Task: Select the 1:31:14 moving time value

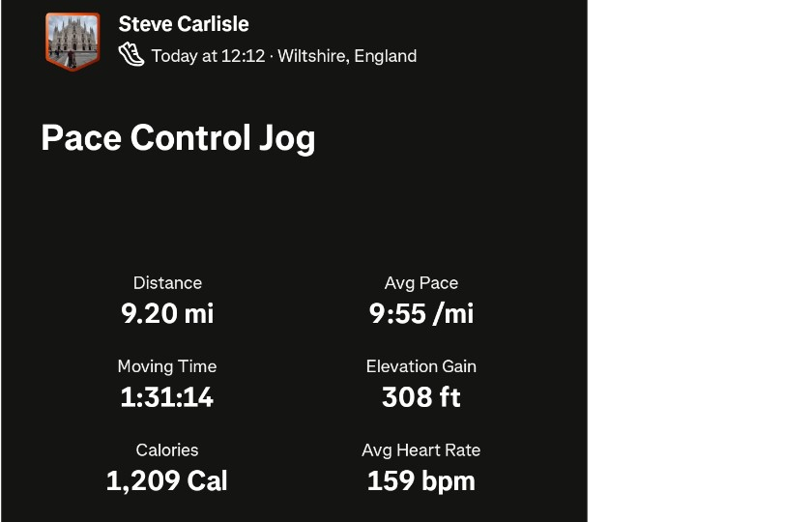Action: [167, 397]
